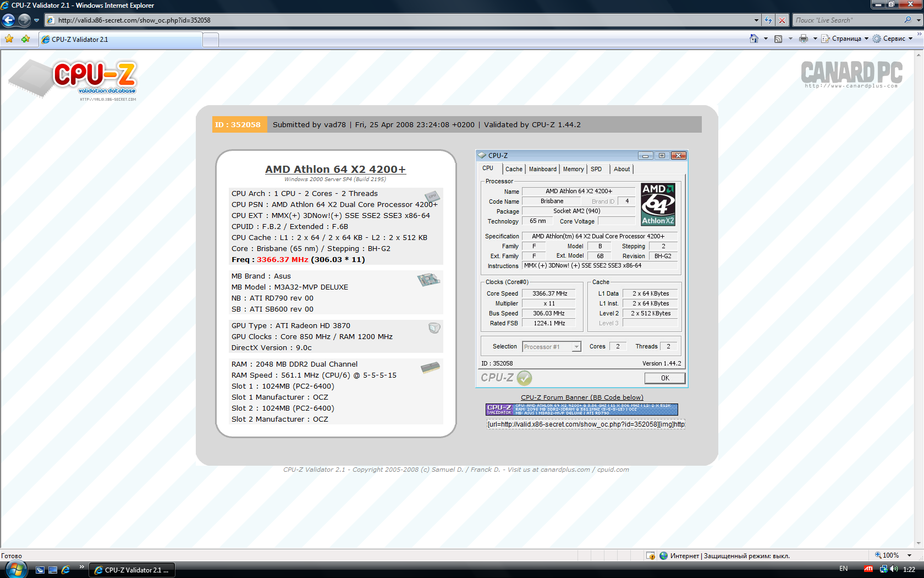Click the red 3366.37 MHz frequency value
This screenshot has height=578, width=924.
click(283, 260)
